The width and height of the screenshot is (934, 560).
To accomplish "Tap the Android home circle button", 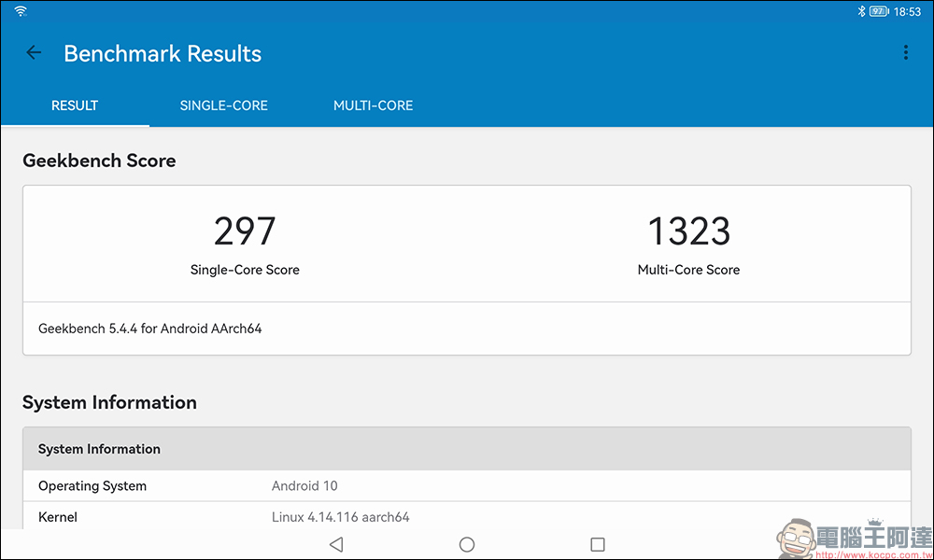I will point(467,544).
